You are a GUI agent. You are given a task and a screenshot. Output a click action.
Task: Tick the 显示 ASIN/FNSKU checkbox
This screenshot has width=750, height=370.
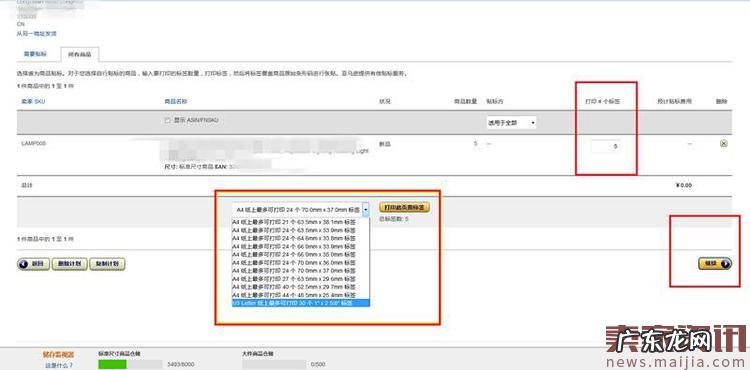pyautogui.click(x=167, y=121)
